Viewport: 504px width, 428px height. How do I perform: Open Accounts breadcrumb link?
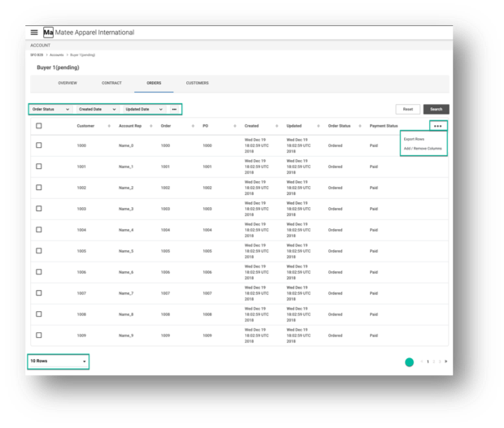tap(57, 55)
